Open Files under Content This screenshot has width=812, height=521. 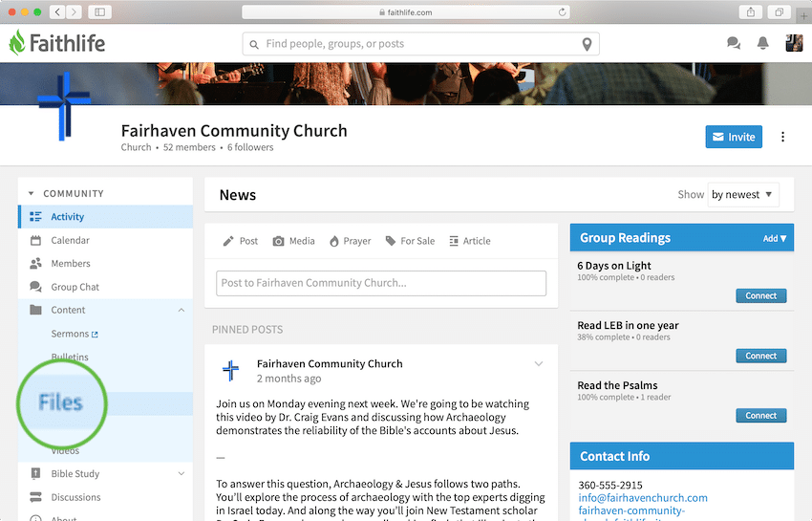pyautogui.click(x=60, y=402)
